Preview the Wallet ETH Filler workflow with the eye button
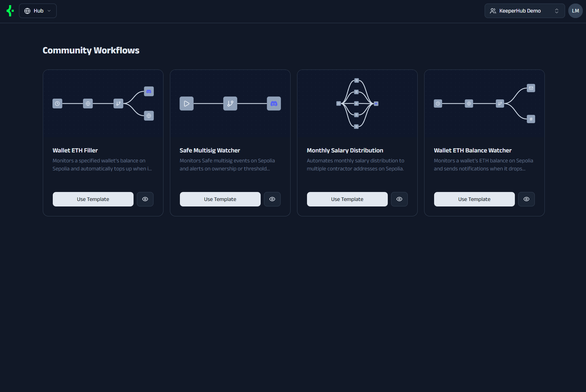586x392 pixels. pos(145,199)
